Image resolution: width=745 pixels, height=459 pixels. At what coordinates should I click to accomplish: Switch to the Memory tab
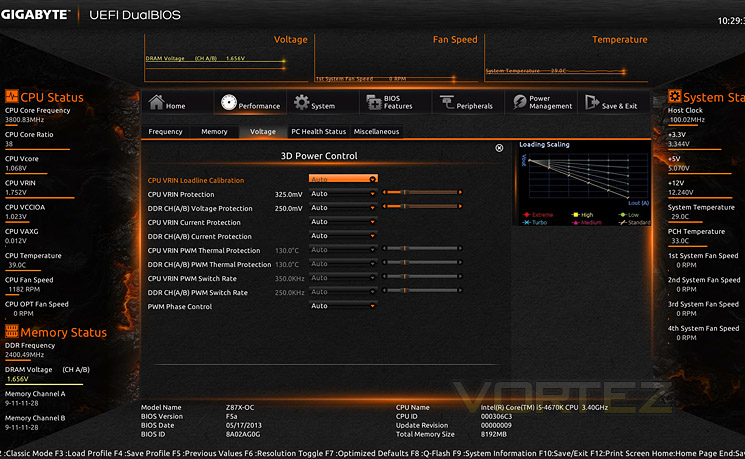[x=214, y=132]
